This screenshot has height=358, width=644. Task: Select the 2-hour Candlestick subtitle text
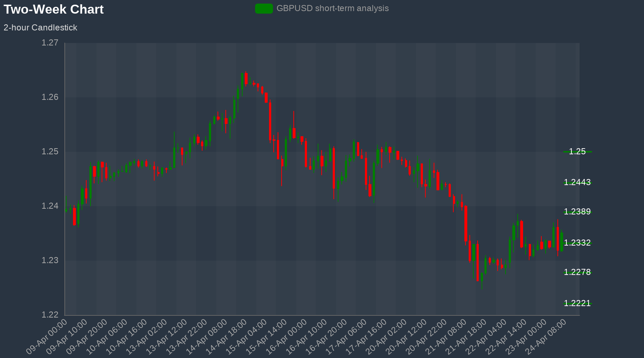point(40,28)
